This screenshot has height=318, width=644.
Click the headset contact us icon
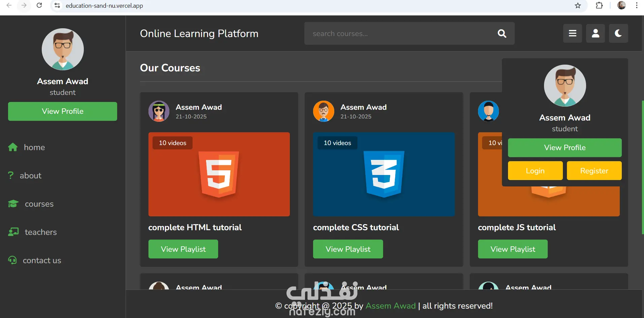pyautogui.click(x=12, y=260)
